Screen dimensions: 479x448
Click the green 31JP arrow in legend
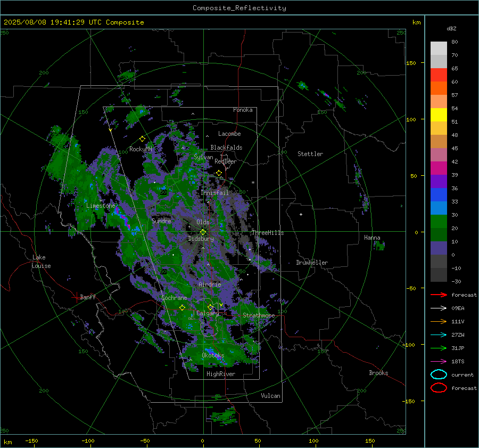click(x=439, y=348)
